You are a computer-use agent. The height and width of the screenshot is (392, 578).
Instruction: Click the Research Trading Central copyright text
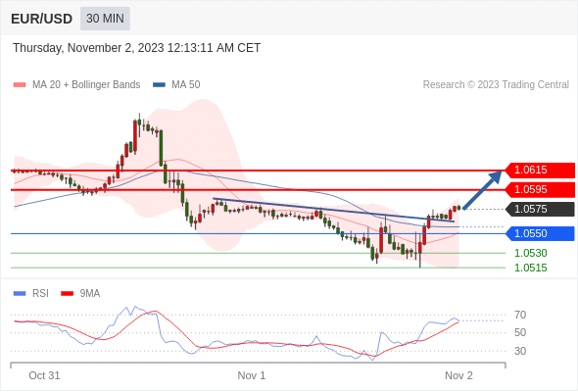[x=496, y=85]
